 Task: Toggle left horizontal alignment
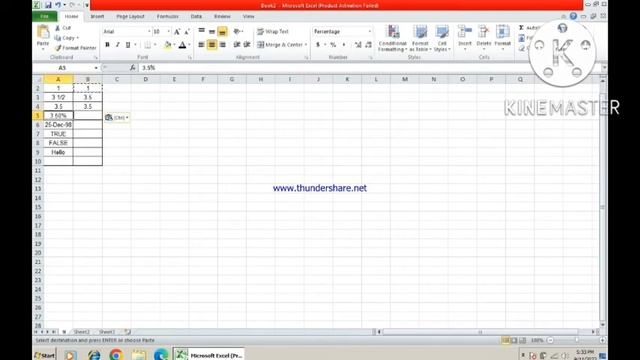tap(201, 44)
